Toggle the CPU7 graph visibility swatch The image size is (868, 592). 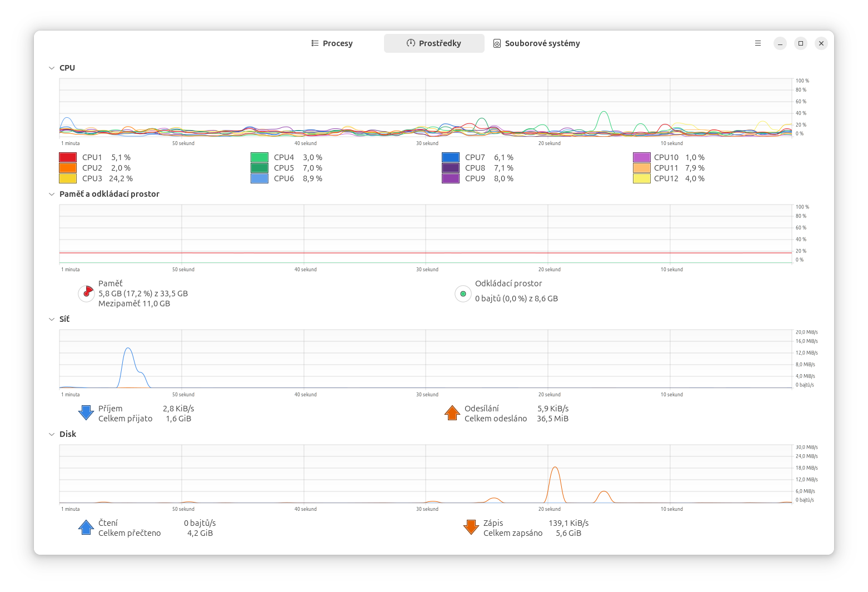coord(450,157)
